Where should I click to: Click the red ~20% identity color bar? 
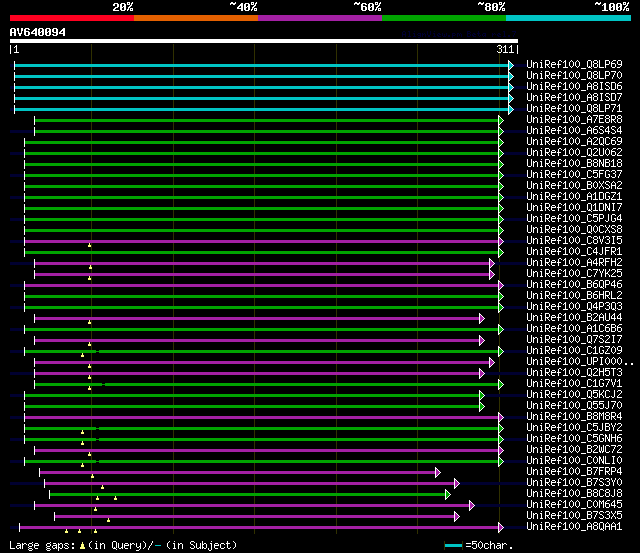tap(72, 18)
